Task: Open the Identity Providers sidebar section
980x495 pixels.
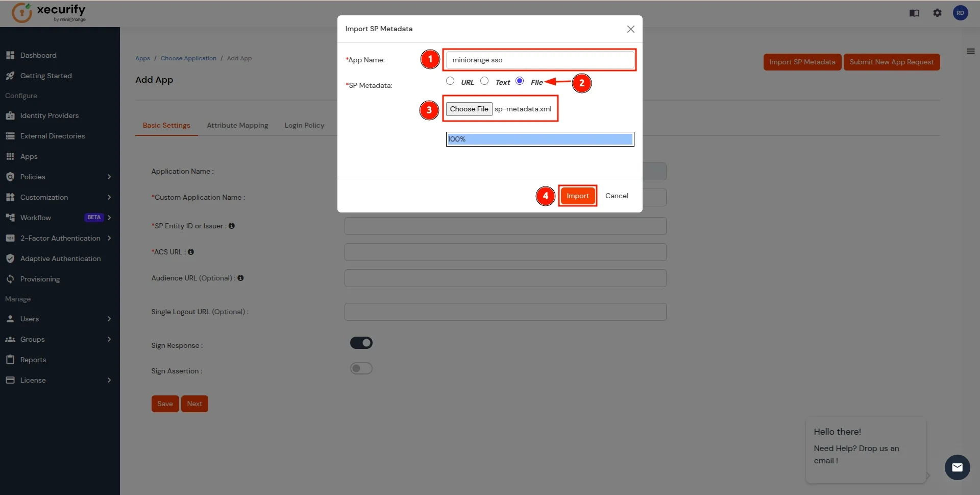Action: 49,115
